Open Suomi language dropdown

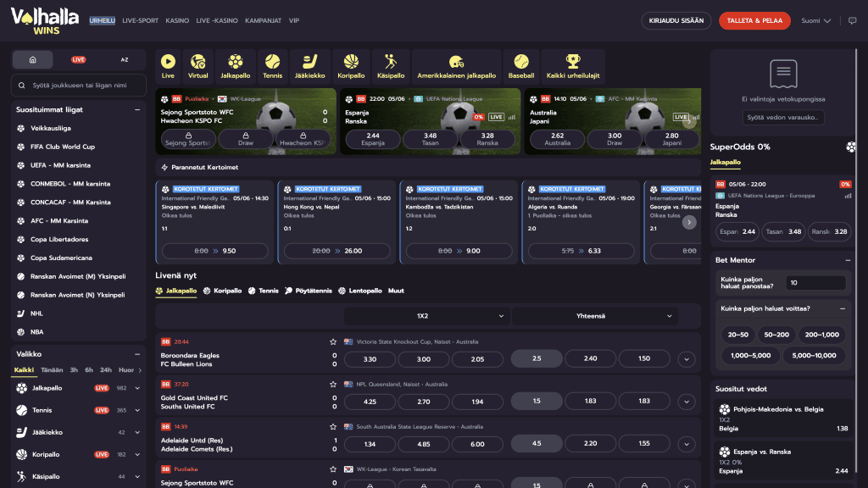[816, 20]
